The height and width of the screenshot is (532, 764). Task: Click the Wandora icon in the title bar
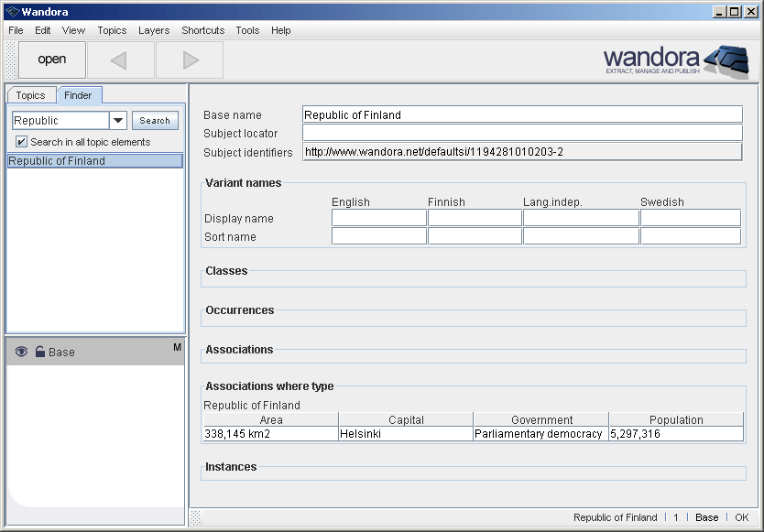10,11
